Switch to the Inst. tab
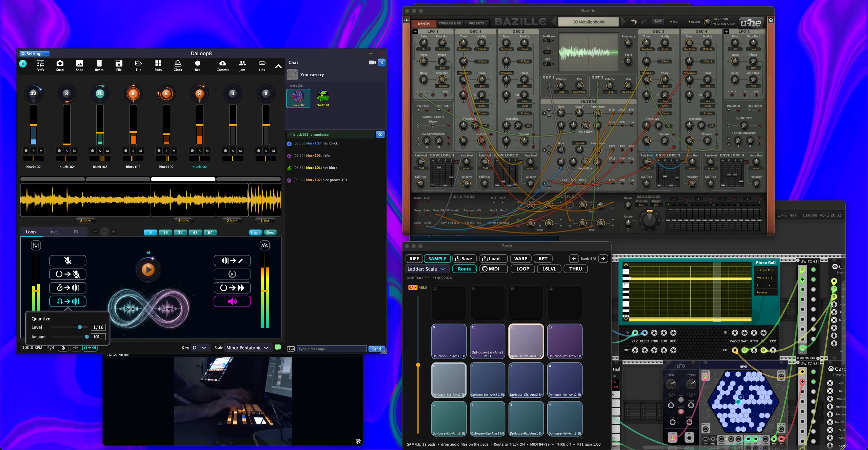This screenshot has height=450, width=868. pyautogui.click(x=54, y=232)
